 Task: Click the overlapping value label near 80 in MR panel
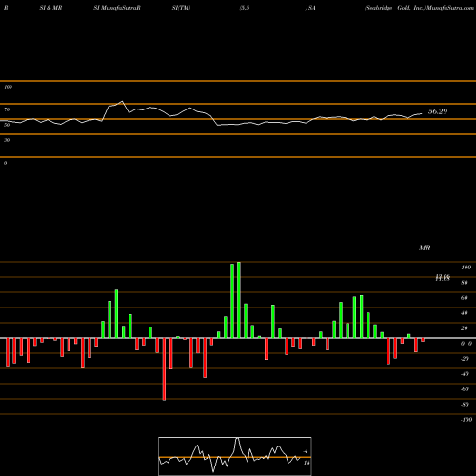click(x=443, y=278)
